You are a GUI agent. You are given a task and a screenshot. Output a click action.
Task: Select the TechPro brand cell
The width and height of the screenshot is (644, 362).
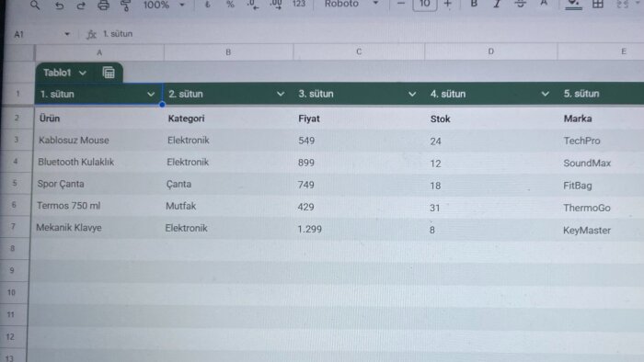[601, 141]
